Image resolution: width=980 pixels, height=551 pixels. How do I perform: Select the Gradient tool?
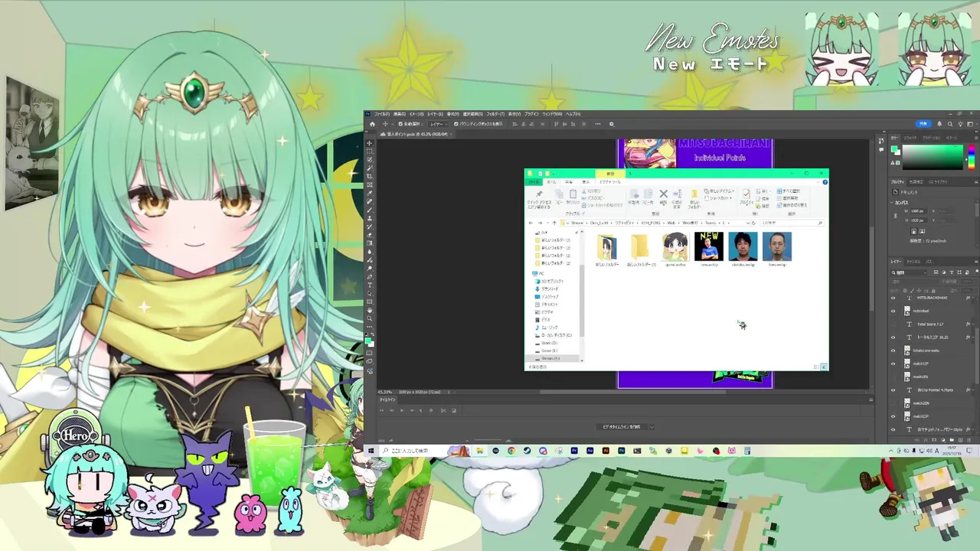click(x=370, y=243)
